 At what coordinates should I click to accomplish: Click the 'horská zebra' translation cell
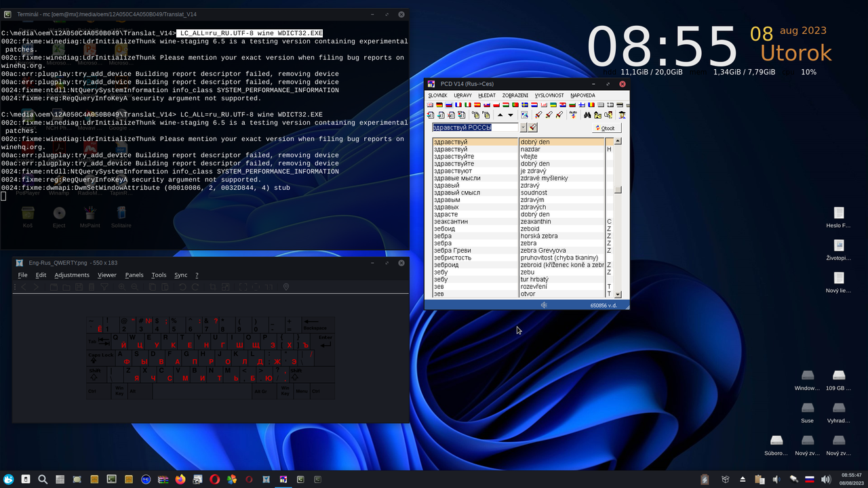(x=562, y=236)
